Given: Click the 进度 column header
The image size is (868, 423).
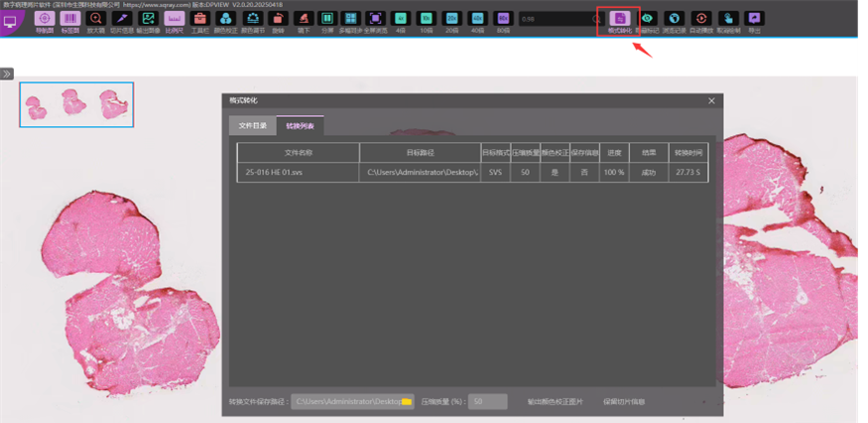Looking at the screenshot, I should pyautogui.click(x=614, y=153).
